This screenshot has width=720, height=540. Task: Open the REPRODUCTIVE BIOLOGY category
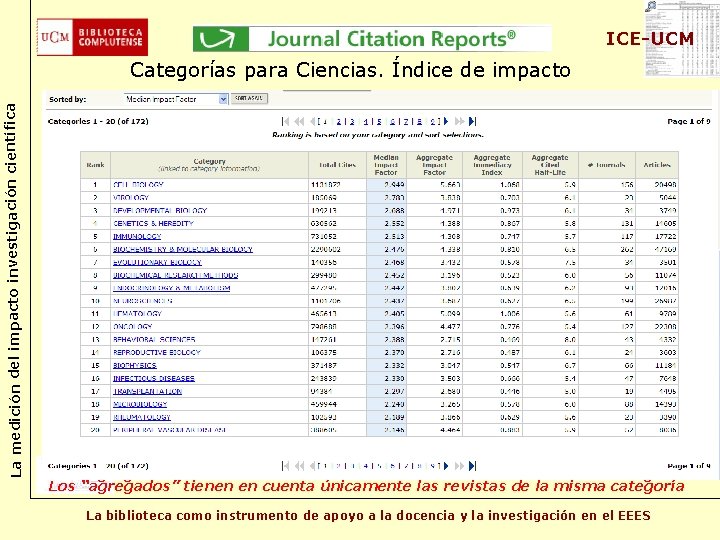(x=157, y=352)
